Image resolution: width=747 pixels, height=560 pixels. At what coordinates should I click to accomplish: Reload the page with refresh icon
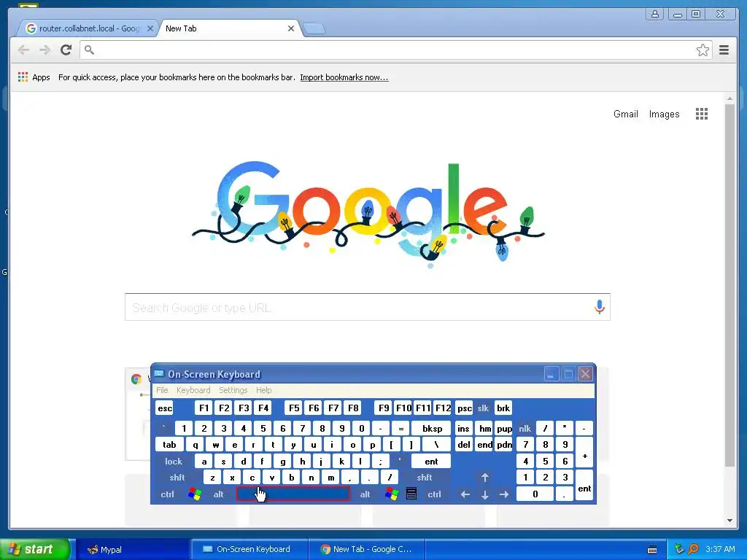(66, 50)
